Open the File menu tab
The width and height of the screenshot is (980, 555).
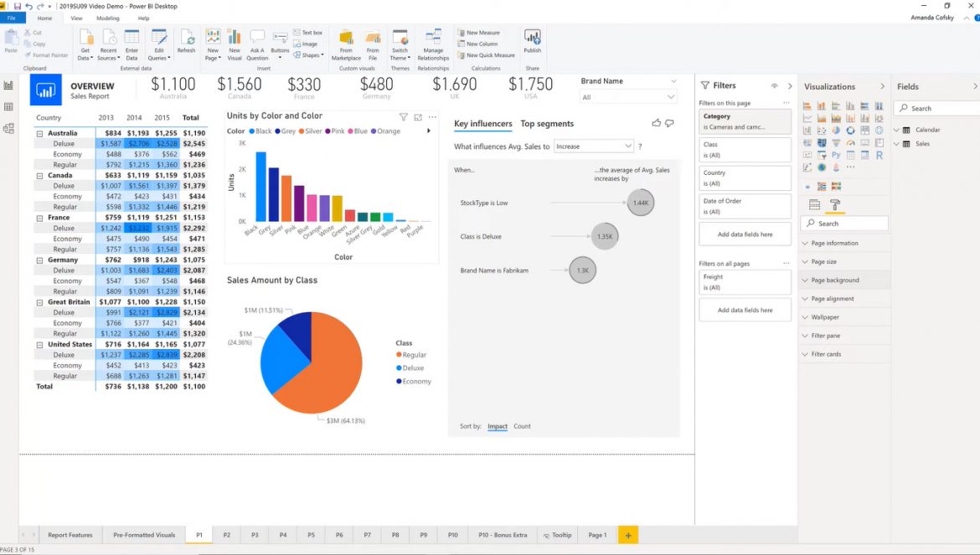point(11,18)
